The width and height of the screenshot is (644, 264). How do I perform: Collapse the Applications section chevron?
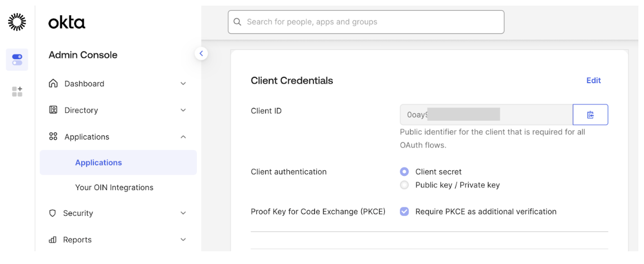183,137
